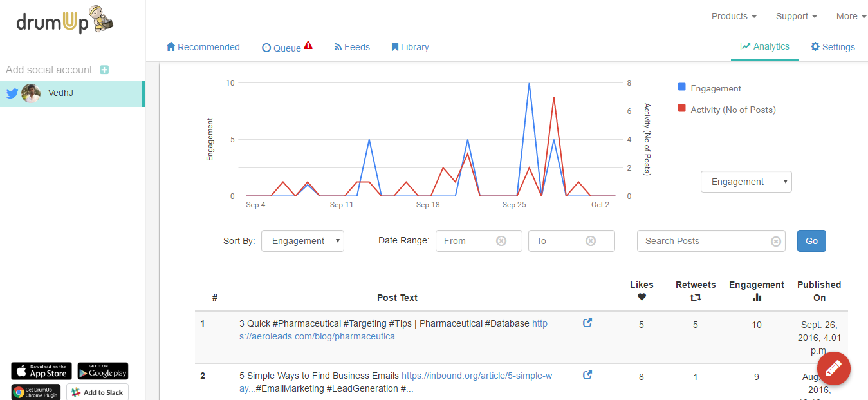
Task: Click the To date field
Action: pos(571,241)
